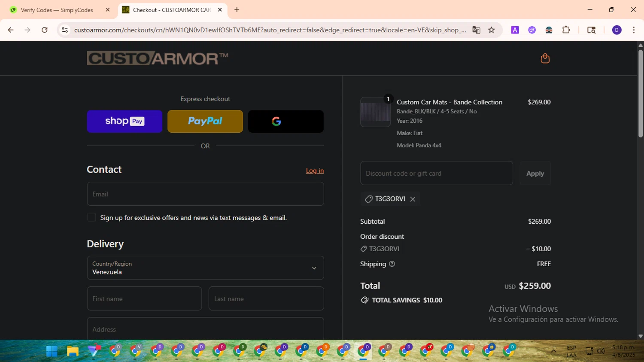Remove the T3G3ORVI discount code tag

click(x=413, y=199)
